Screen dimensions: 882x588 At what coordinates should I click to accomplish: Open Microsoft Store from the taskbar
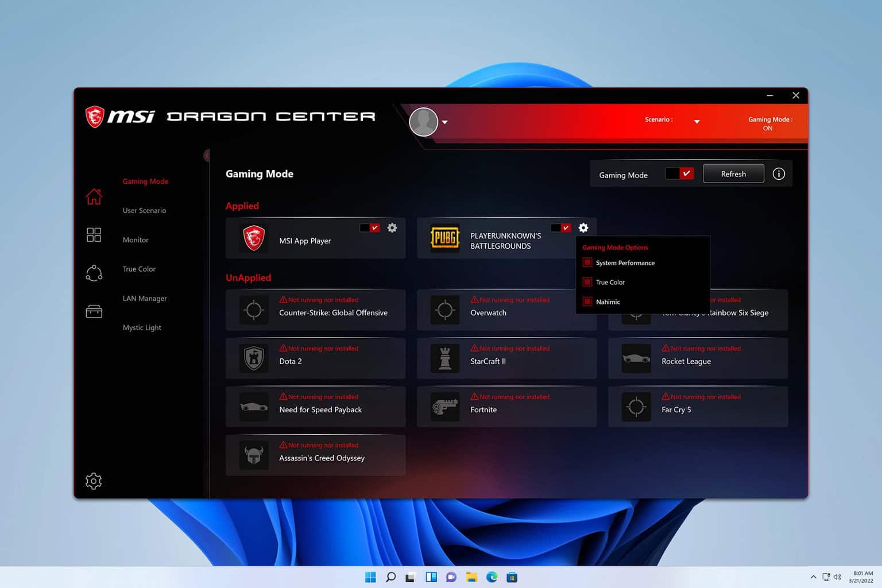point(512,577)
